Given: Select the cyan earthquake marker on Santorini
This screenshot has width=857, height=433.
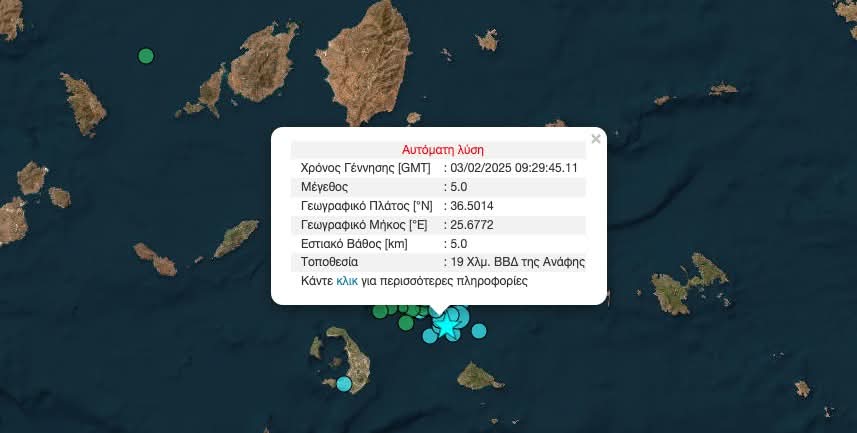Looking at the screenshot, I should pyautogui.click(x=344, y=383).
